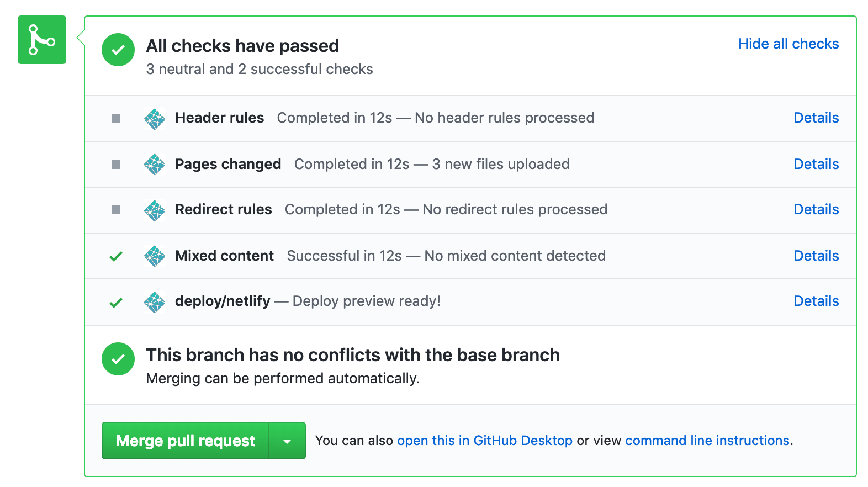Click the Netlify icon in deploy/netlify row

pyautogui.click(x=155, y=303)
